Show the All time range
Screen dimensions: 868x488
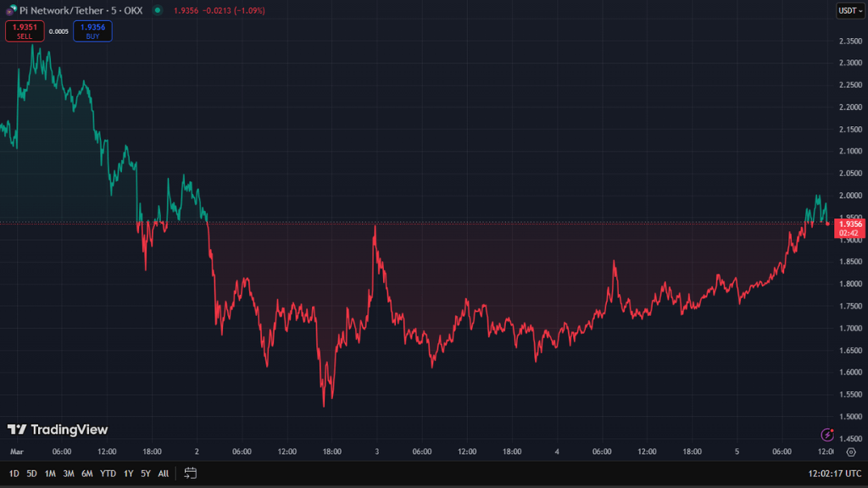point(164,474)
